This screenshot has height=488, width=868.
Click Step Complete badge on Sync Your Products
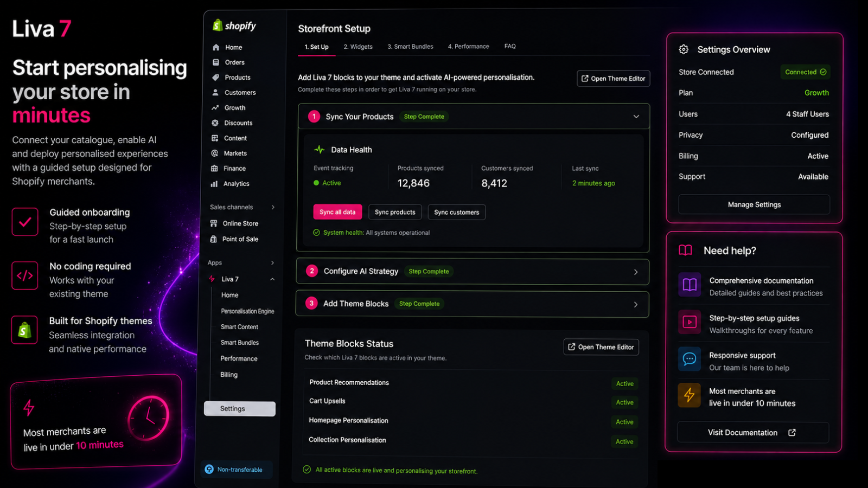pyautogui.click(x=424, y=117)
